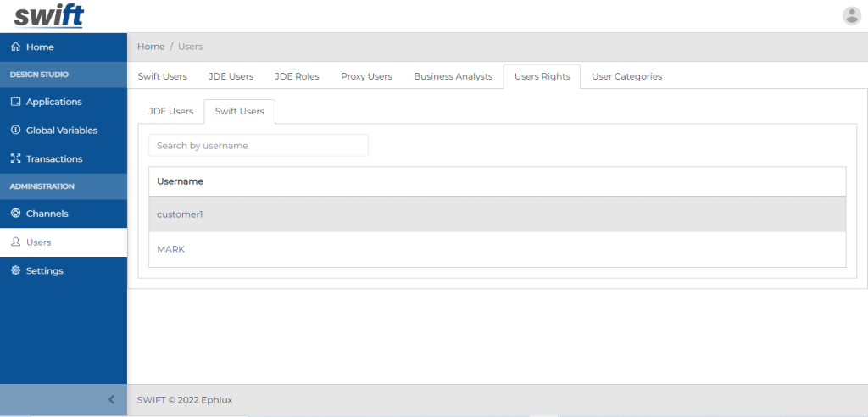Click the Global Variables info icon

(x=15, y=131)
